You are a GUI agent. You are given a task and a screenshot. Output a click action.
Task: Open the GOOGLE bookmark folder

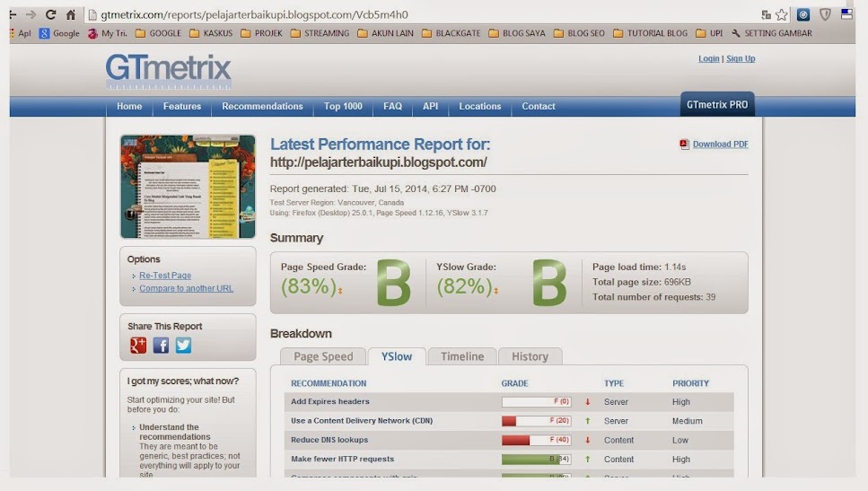click(x=158, y=33)
